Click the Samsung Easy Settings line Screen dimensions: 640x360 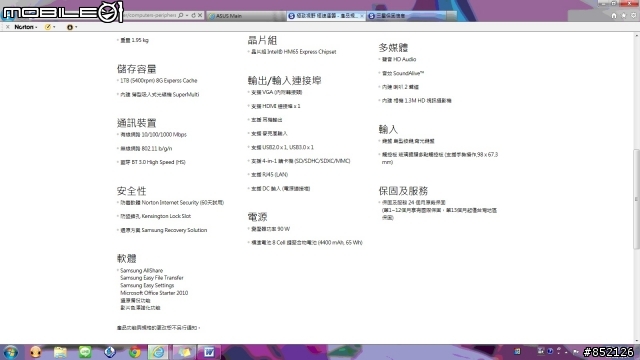tap(147, 285)
